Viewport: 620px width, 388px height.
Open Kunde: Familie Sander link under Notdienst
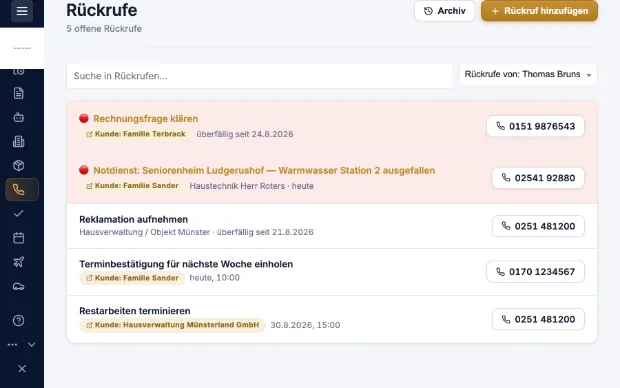tap(132, 186)
